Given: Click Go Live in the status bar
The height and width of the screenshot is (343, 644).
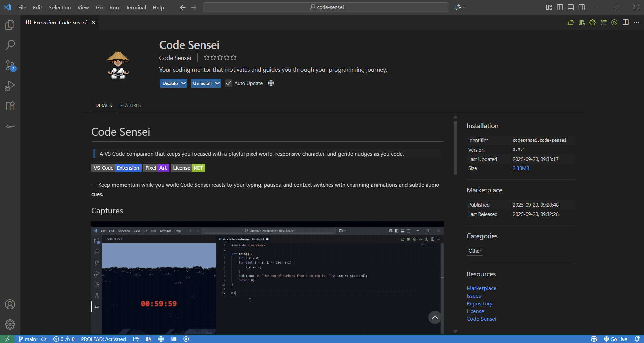Looking at the screenshot, I should click(x=616, y=339).
